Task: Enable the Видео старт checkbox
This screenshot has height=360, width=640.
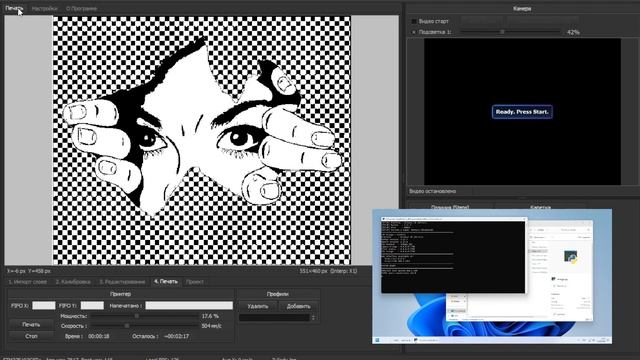Action: [414, 21]
